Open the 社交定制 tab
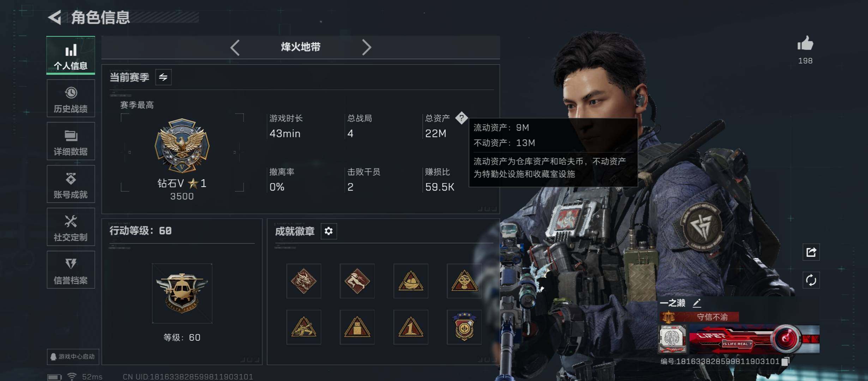This screenshot has width=868, height=381. [71, 227]
